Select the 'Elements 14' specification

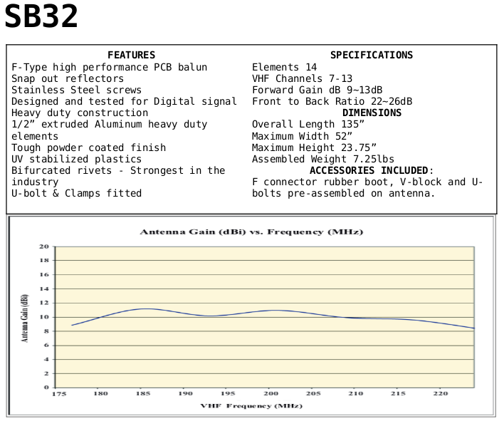284,67
